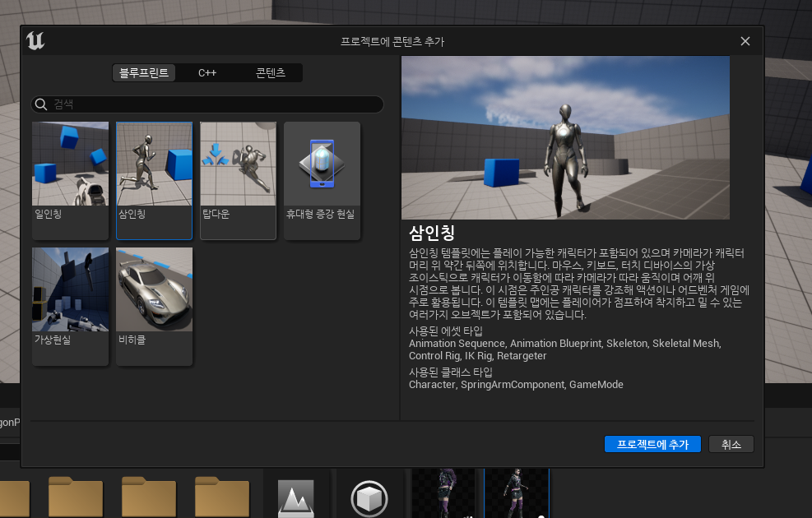Click the landscape mountain asset icon in content browser

pos(296,497)
